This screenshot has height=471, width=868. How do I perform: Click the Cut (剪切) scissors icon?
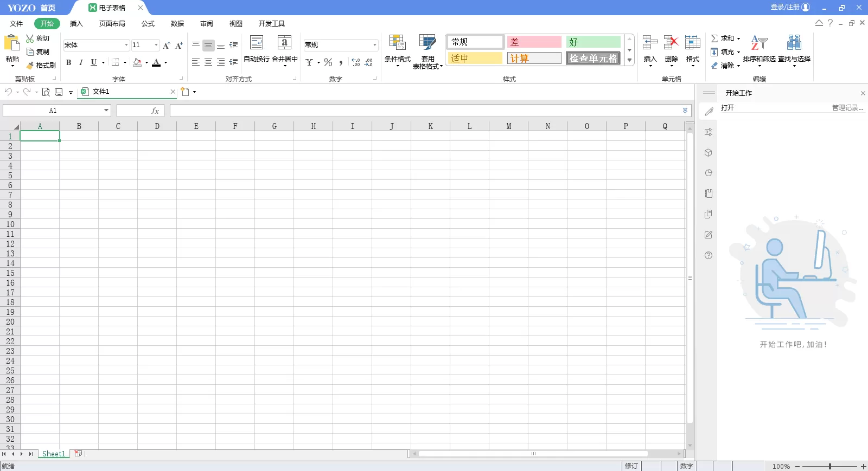tap(30, 38)
